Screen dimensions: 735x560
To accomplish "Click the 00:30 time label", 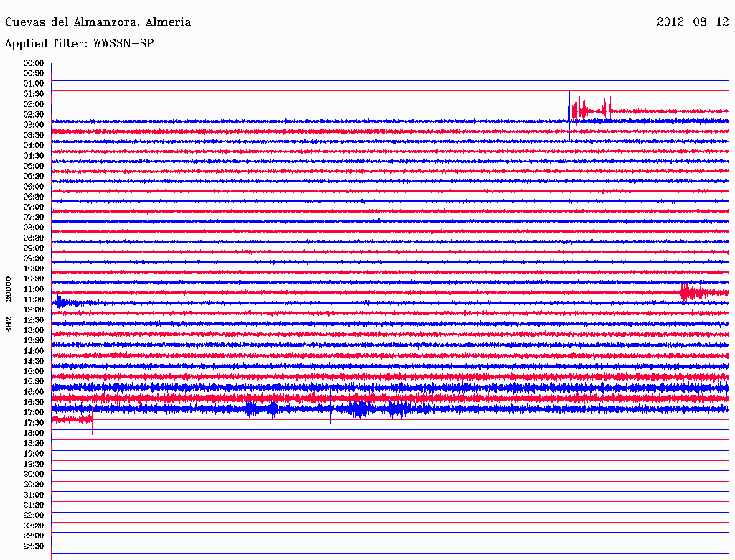I will (34, 73).
